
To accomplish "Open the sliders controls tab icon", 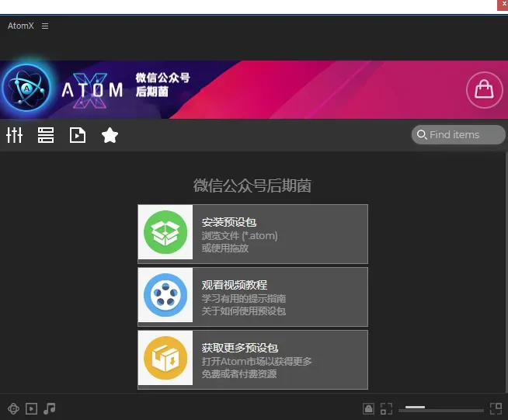I will pos(14,135).
